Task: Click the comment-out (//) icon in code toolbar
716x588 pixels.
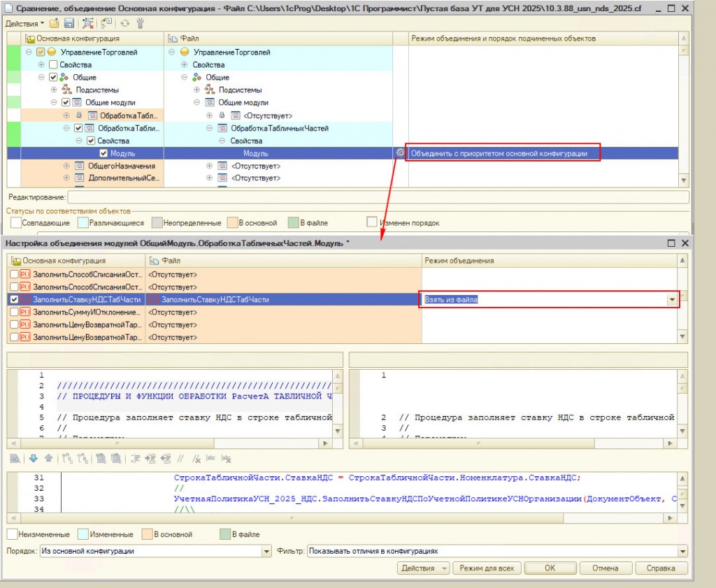Action: [180, 459]
